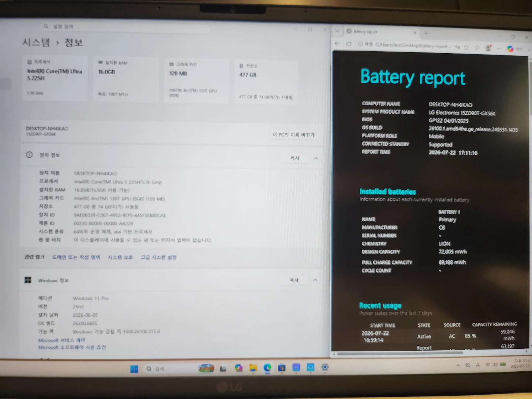Click the device ID value in 장치 정보
This screenshot has height=399, width=532.
[x=120, y=215]
